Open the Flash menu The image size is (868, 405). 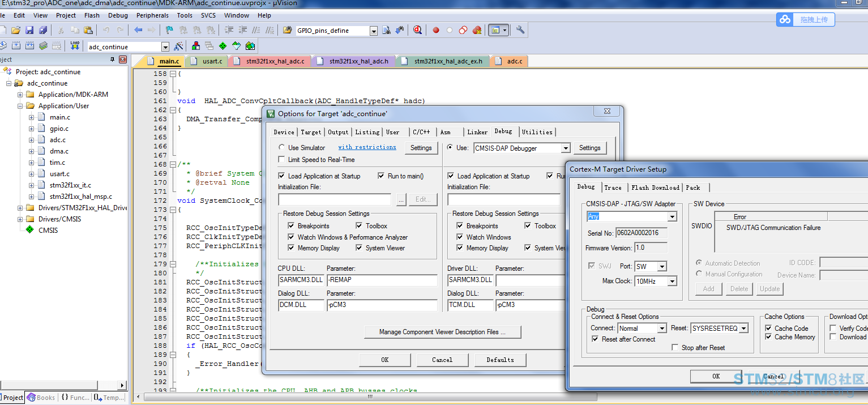[x=92, y=15]
